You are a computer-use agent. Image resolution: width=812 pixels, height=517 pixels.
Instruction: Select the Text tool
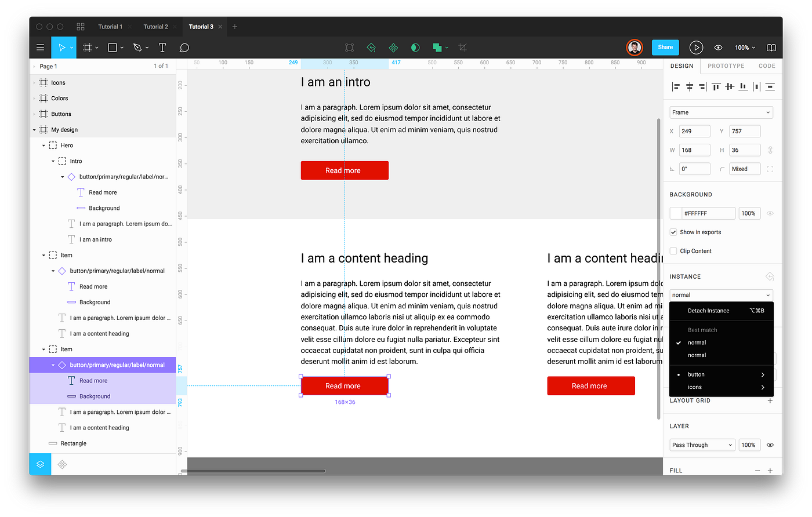click(x=162, y=48)
